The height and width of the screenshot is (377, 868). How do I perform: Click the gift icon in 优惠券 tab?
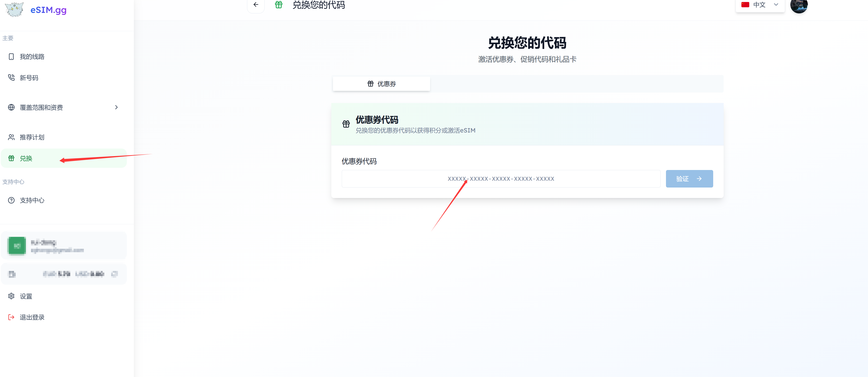coord(371,84)
